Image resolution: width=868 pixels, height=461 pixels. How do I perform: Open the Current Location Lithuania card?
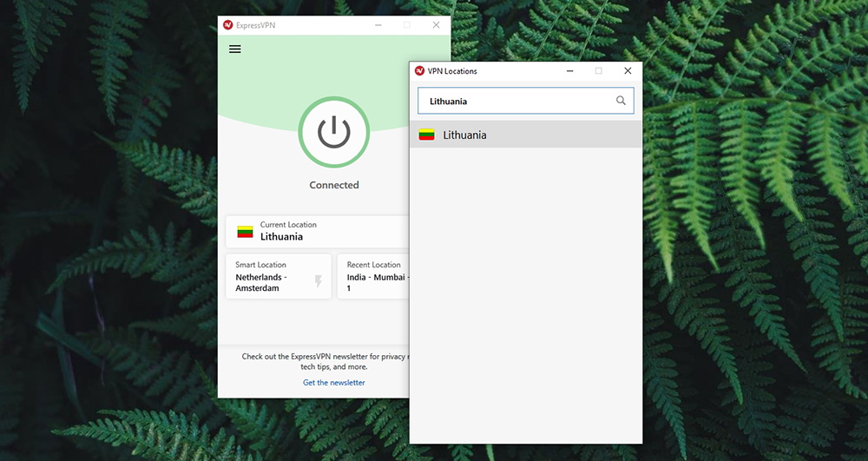[x=318, y=231]
